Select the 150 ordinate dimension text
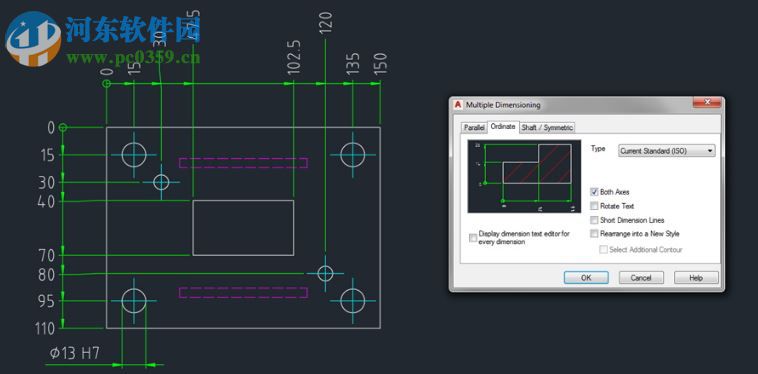 (380, 63)
